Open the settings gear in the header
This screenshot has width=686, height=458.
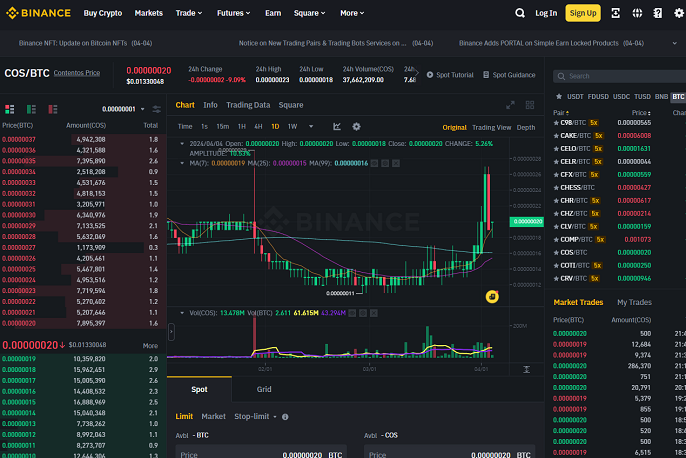pyautogui.click(x=679, y=13)
